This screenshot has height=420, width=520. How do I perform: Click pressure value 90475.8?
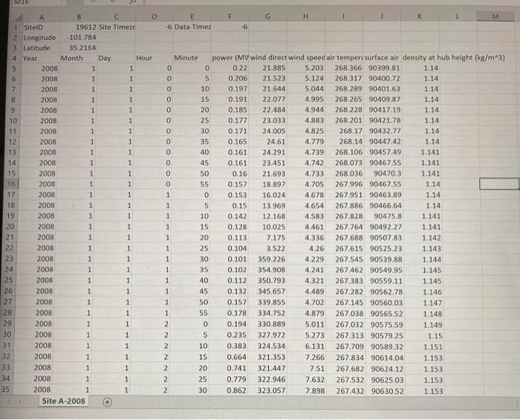point(383,216)
